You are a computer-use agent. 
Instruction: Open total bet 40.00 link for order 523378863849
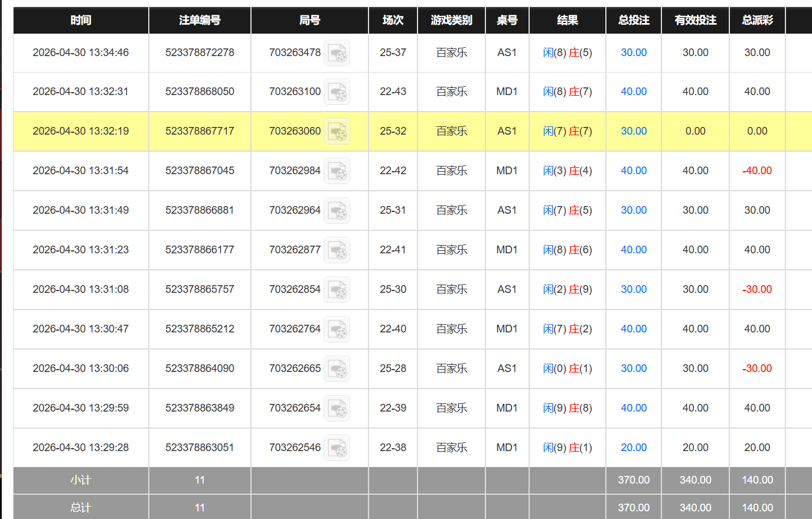(634, 408)
